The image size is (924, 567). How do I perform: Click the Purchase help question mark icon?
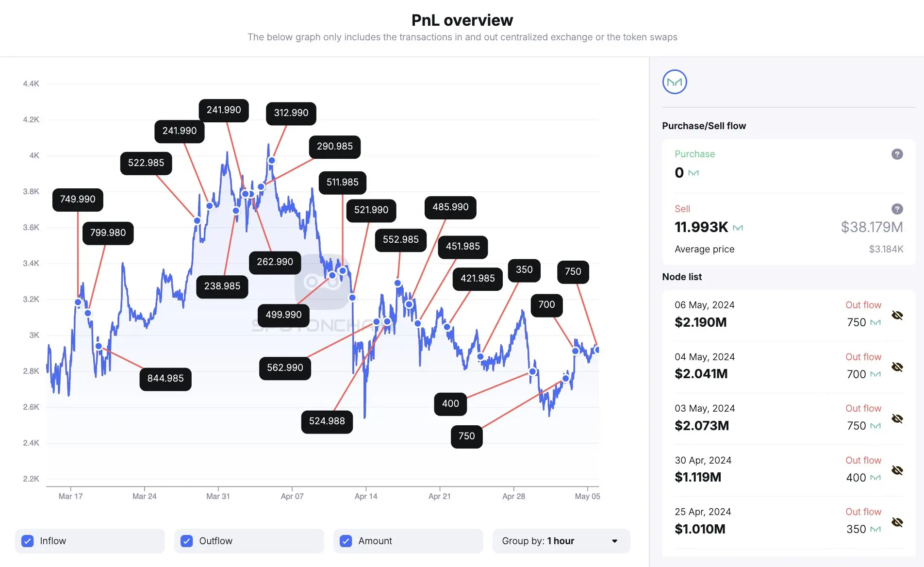pyautogui.click(x=897, y=154)
